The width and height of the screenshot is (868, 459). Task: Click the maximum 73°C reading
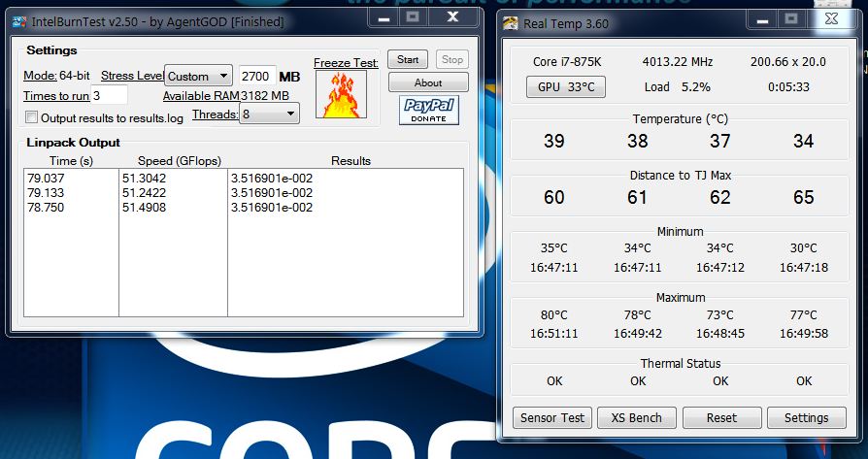tap(720, 315)
